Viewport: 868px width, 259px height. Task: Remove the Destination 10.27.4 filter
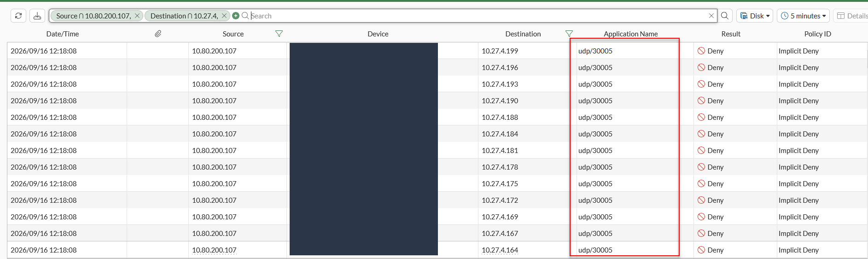(224, 16)
